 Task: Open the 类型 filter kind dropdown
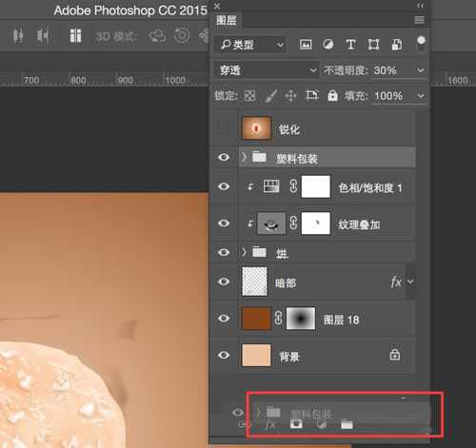pyautogui.click(x=250, y=45)
